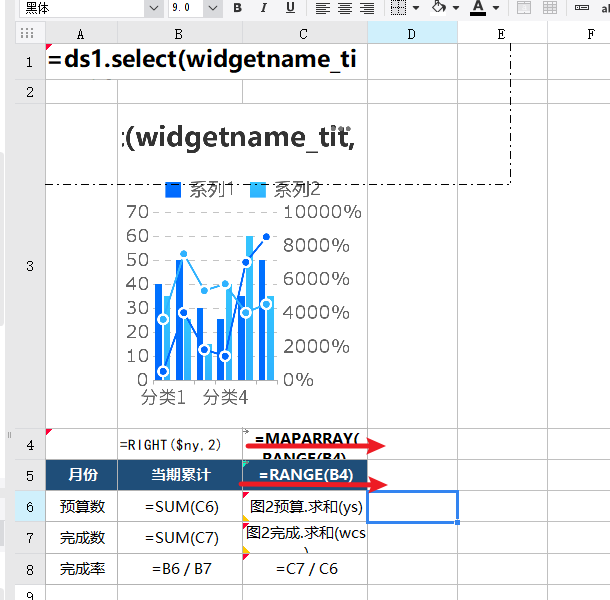Image resolution: width=610 pixels, height=600 pixels.
Task: Center align the text
Action: click(x=345, y=7)
